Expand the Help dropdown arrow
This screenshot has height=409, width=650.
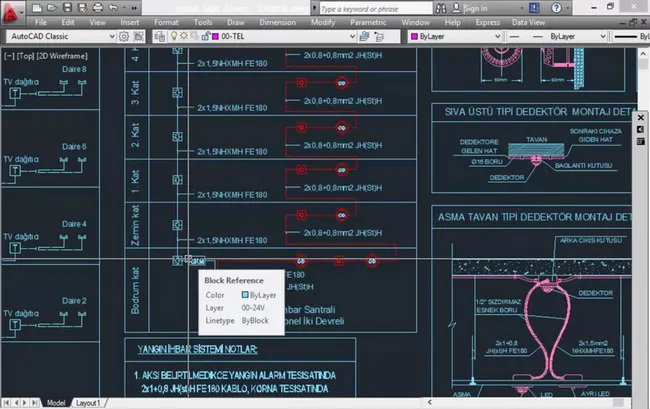point(568,8)
